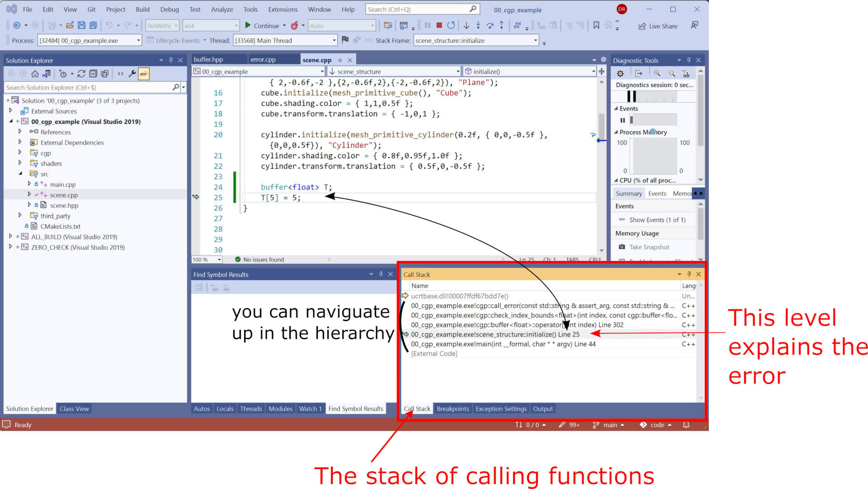This screenshot has width=868, height=489.
Task: Switch to the Exception Settings tab
Action: [x=501, y=408]
